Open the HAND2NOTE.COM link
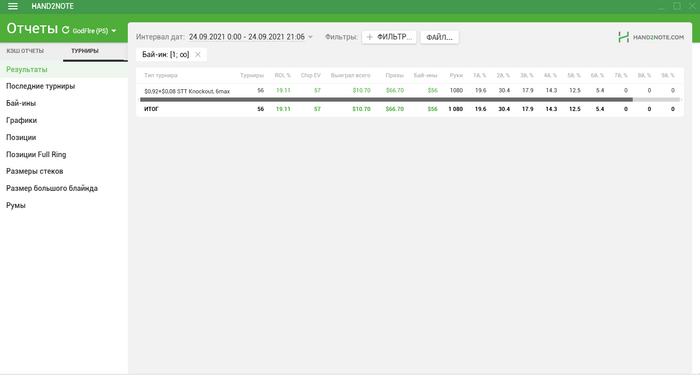Screen dimensions: 700x375 [x=651, y=37]
